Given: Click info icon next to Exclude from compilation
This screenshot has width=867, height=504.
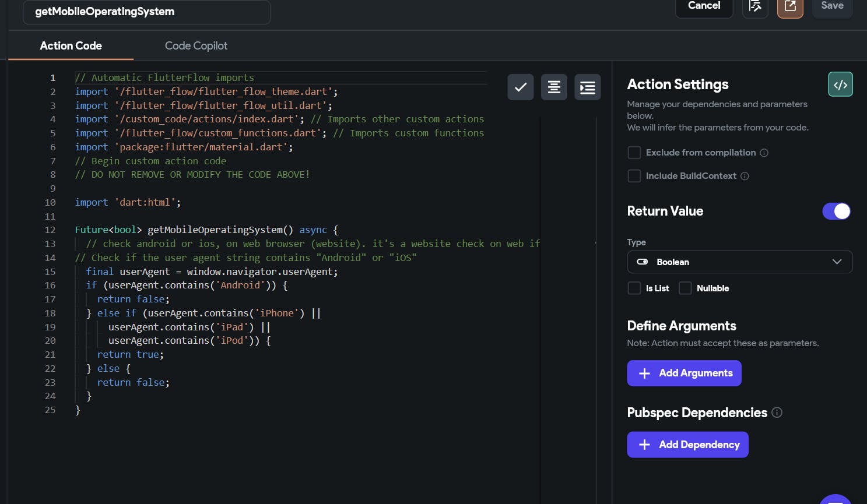Looking at the screenshot, I should tap(764, 153).
